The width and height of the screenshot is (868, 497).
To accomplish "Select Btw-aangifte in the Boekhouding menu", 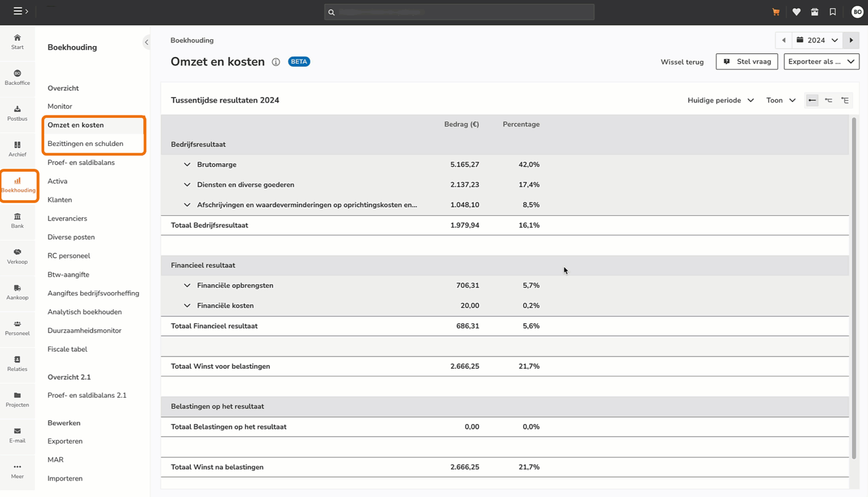I will [68, 274].
